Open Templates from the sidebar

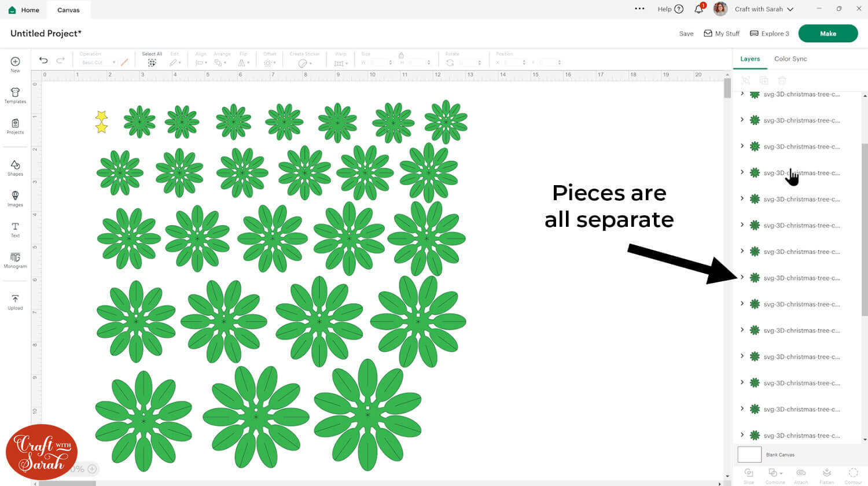15,95
